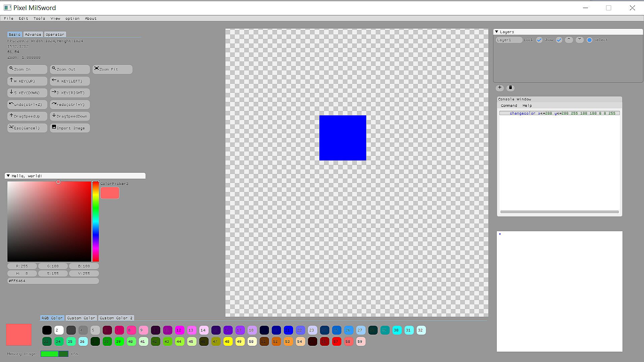Click the hex color field #FF6464
This screenshot has width=644, height=362.
coord(53,281)
